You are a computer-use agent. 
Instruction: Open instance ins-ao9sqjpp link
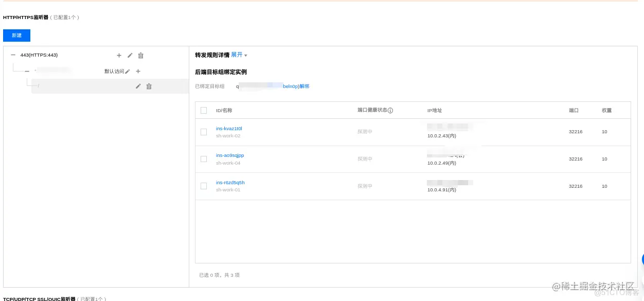(230, 155)
